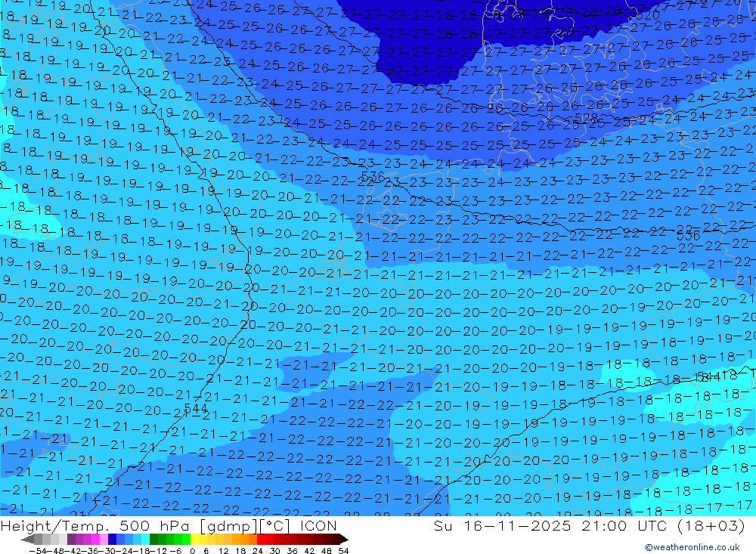
Task: Click the '36' legend tick label
Action: (292, 551)
